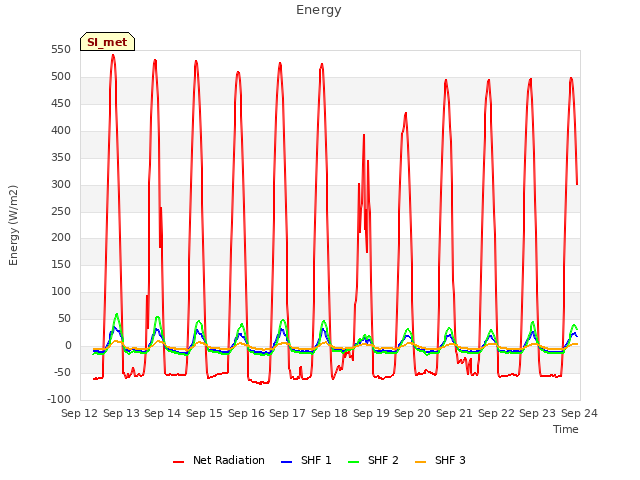
Task: Click the 250 y-axis tick label
Action: tap(61, 211)
